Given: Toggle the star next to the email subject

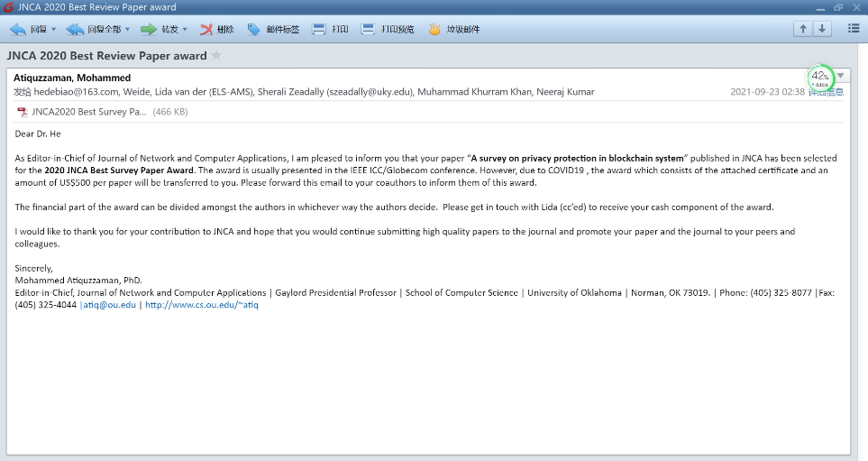Looking at the screenshot, I should [x=216, y=56].
